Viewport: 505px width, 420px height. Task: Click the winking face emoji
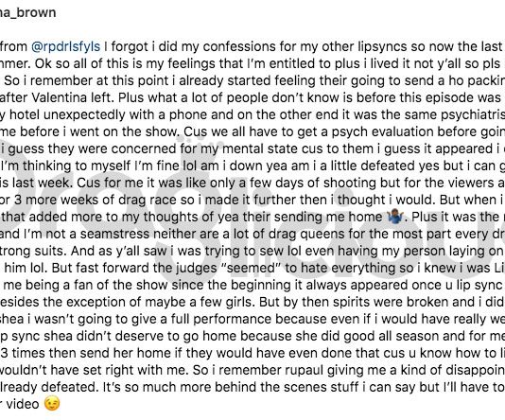coord(52,404)
